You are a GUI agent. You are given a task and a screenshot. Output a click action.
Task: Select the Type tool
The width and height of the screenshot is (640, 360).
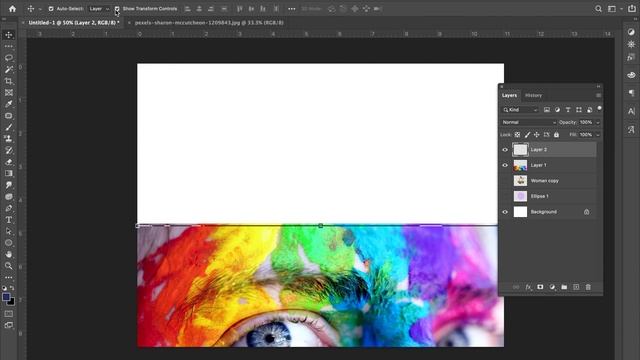pyautogui.click(x=9, y=220)
